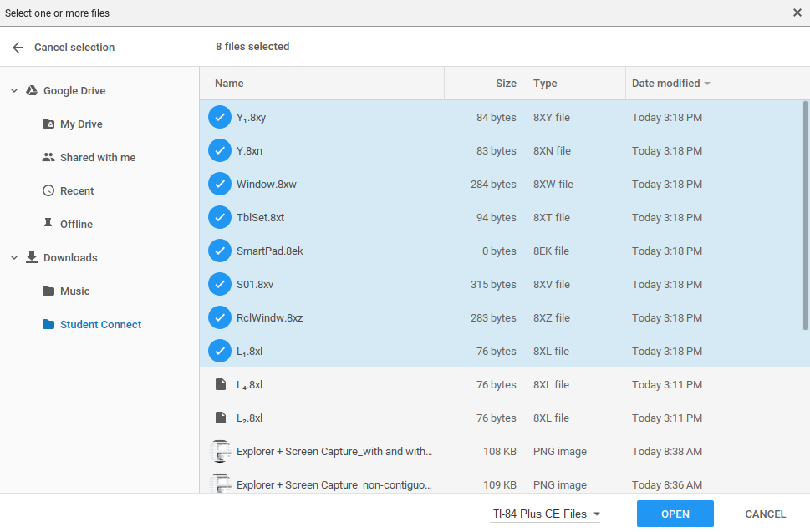The width and height of the screenshot is (810, 532).
Task: Sort files by the Type column
Action: (x=545, y=83)
